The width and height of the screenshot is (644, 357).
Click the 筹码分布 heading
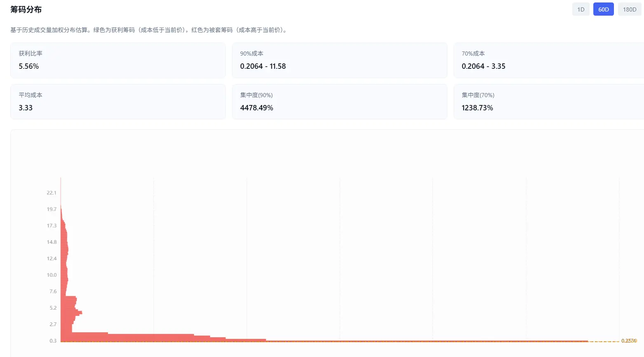pos(26,9)
